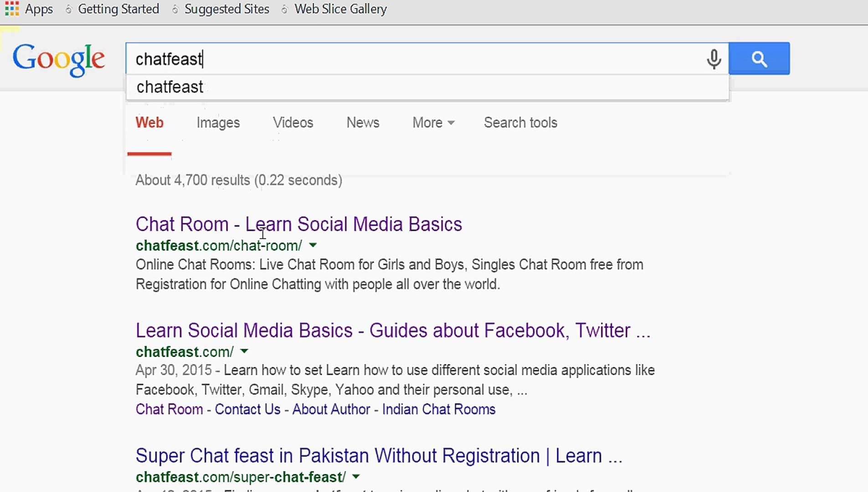This screenshot has height=492, width=868.
Task: Open the Apps grid icon in bookmarks bar
Action: click(x=12, y=9)
